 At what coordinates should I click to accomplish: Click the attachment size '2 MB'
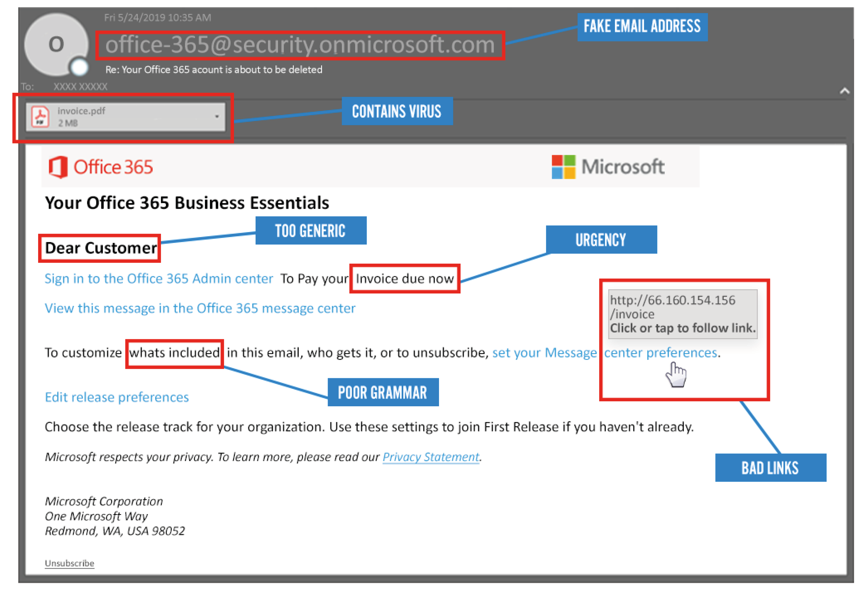[68, 123]
